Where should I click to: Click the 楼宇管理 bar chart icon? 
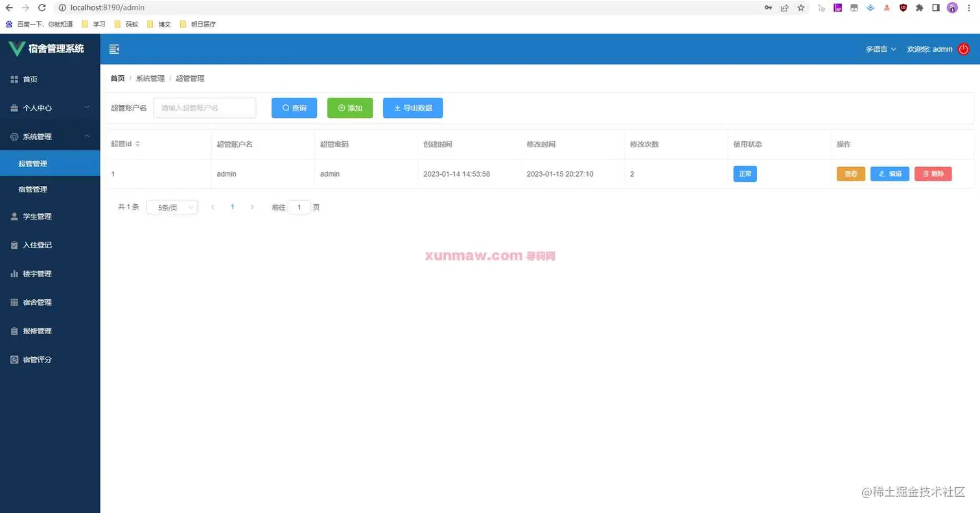(x=14, y=273)
